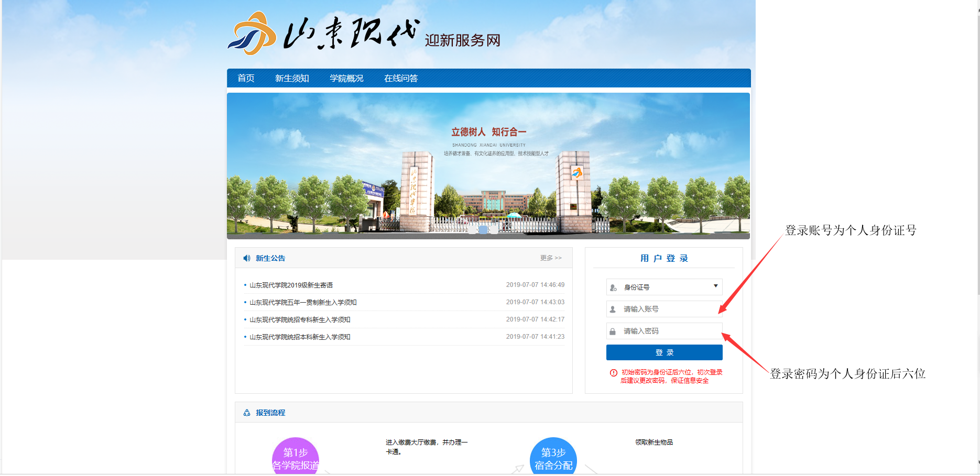Go to the 新生须知 navigation tab

tap(292, 78)
